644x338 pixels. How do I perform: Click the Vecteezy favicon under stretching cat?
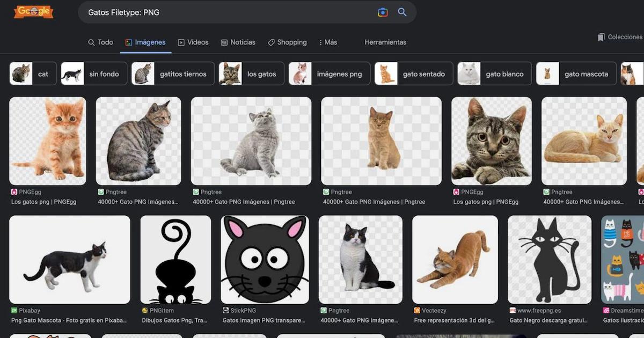417,310
